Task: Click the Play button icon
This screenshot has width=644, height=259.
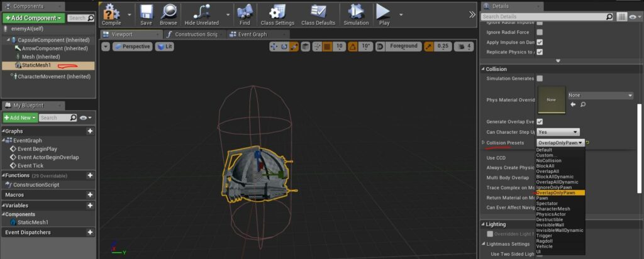Action: tap(384, 12)
